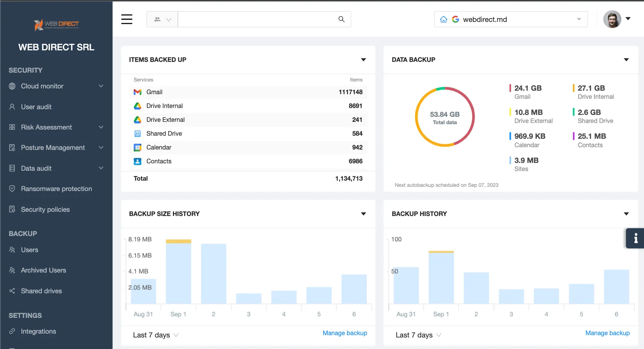Open the hamburger menu icon

(127, 19)
